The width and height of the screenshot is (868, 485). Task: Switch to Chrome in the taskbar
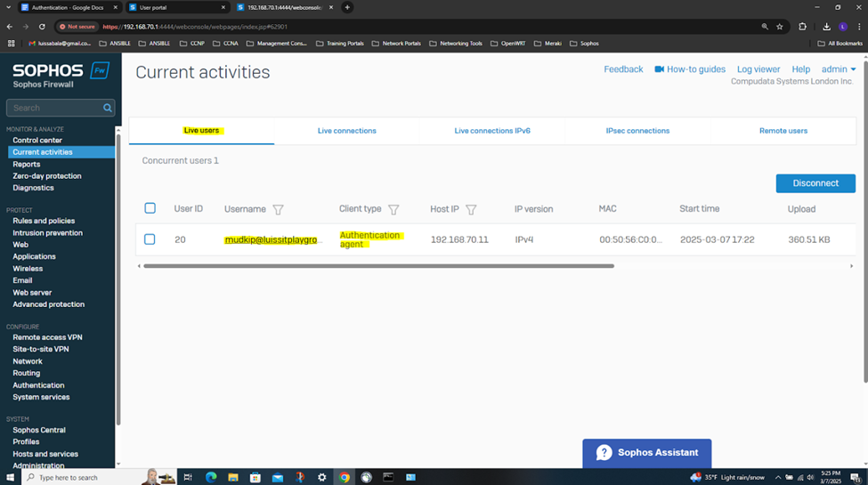345,477
